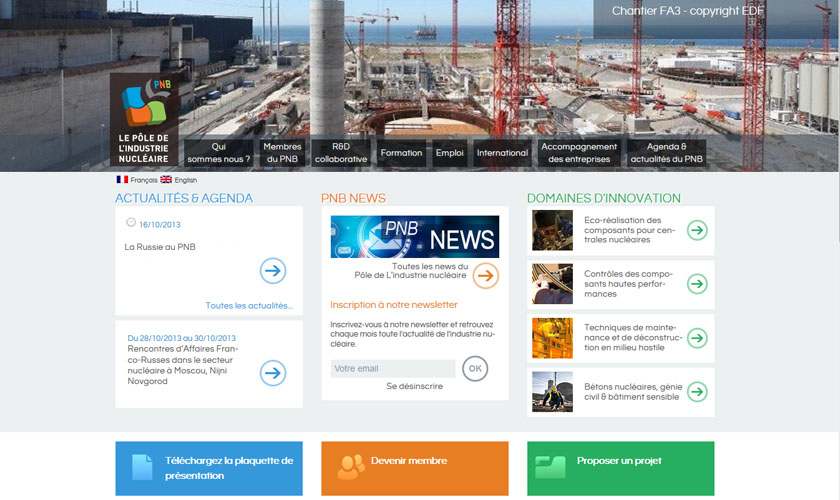
Task: Click the orange Devenir membre button
Action: coord(414,467)
